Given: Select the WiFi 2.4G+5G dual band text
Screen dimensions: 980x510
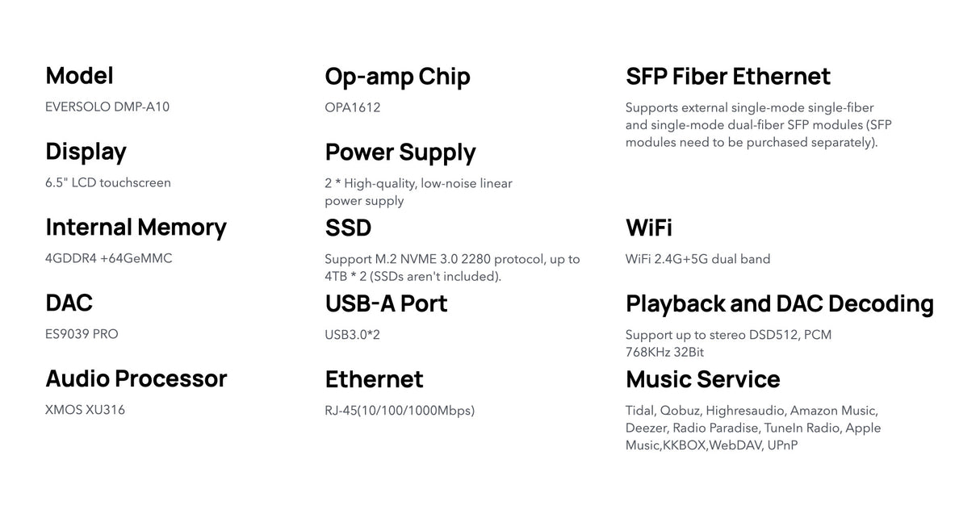Looking at the screenshot, I should [697, 259].
